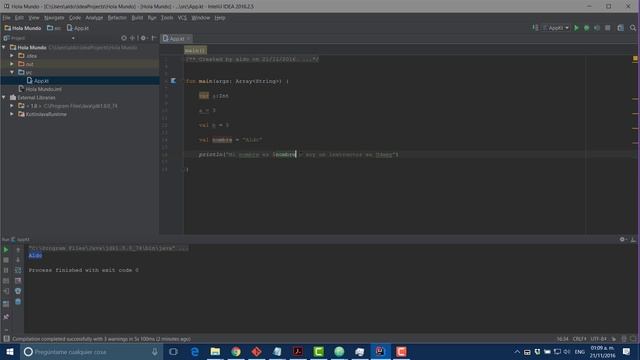Click Collapse All icon in Project panel header
This screenshot has width=640, height=360.
click(133, 38)
